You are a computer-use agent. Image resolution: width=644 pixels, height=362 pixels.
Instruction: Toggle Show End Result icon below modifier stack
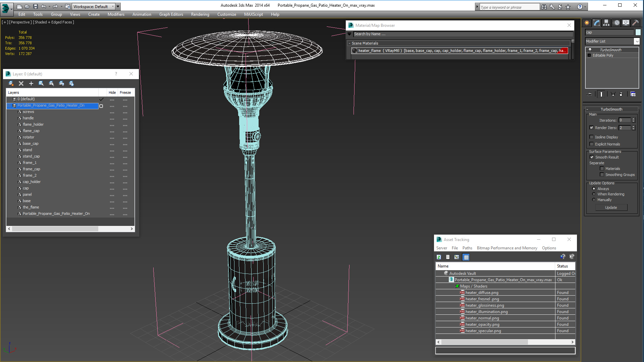pos(601,94)
